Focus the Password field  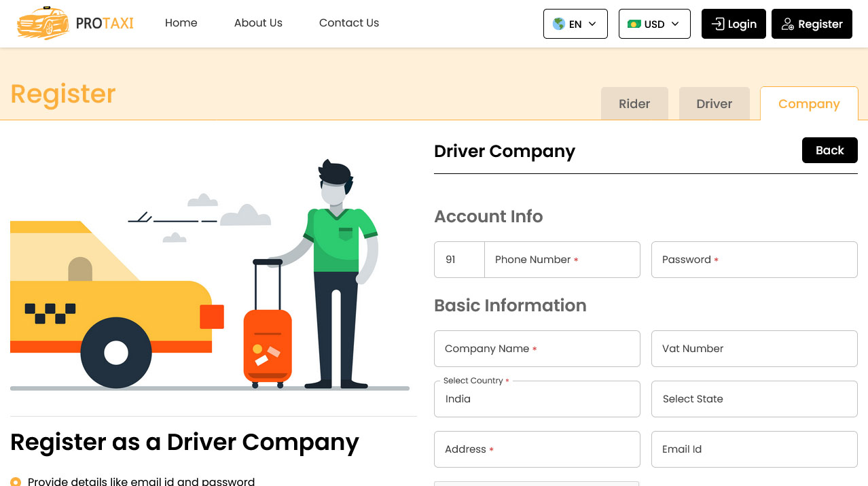click(x=755, y=260)
